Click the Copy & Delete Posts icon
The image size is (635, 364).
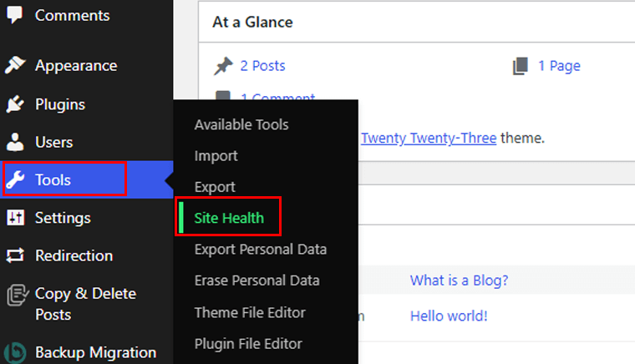[x=18, y=295]
